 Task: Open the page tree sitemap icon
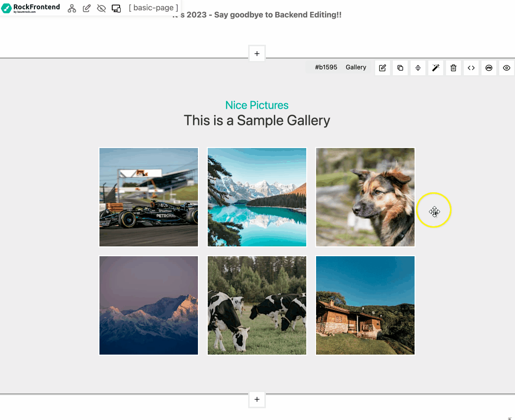click(72, 8)
